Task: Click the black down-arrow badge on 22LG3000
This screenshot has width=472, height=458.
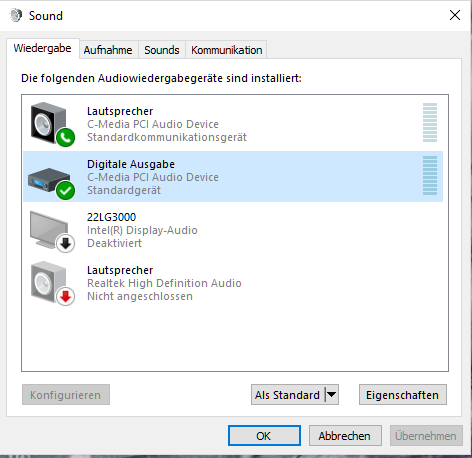Action: point(65,244)
